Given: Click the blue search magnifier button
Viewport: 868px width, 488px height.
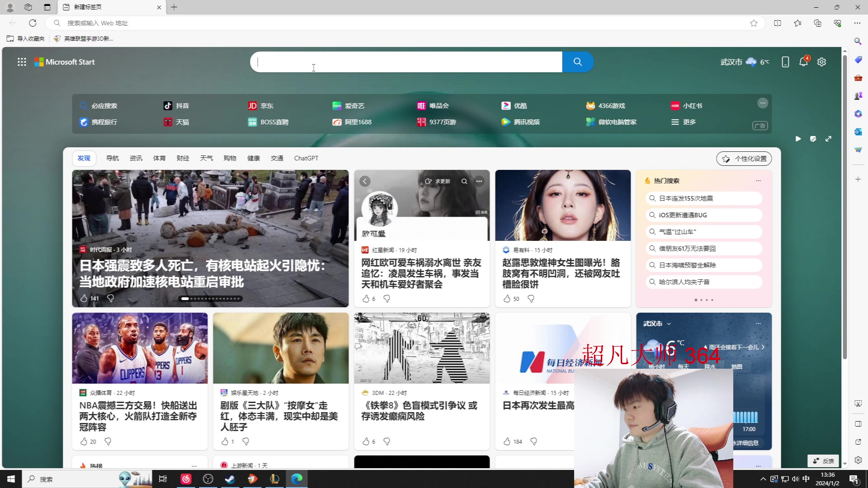Looking at the screenshot, I should coord(578,62).
